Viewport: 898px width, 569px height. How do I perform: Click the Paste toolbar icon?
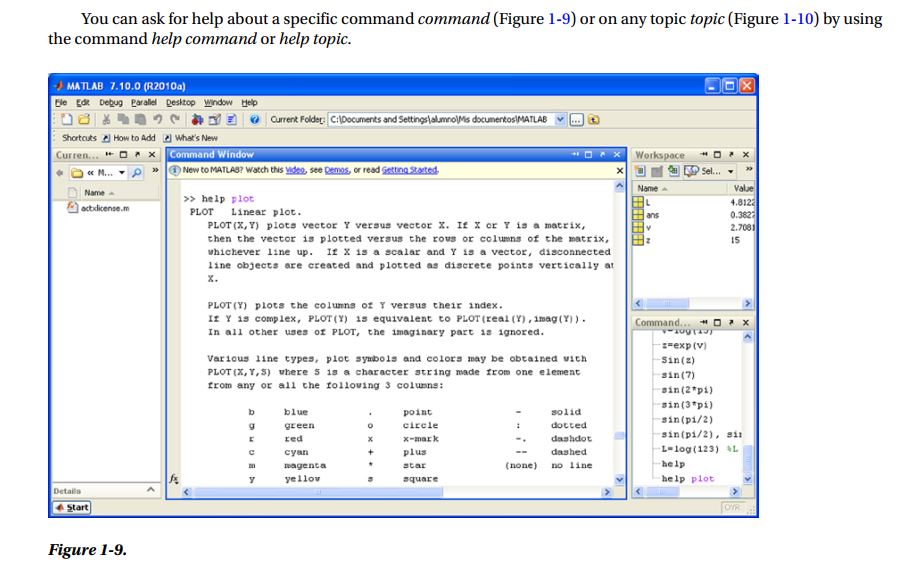[140, 119]
